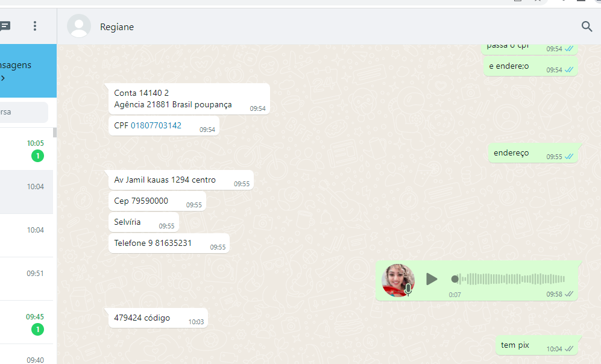
Task: Click the voice message waveform track
Action: (511, 279)
